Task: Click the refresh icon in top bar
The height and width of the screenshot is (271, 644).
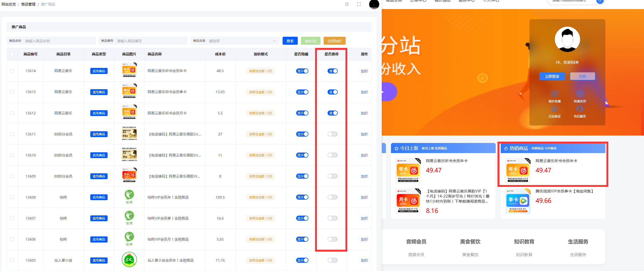Action: [347, 4]
